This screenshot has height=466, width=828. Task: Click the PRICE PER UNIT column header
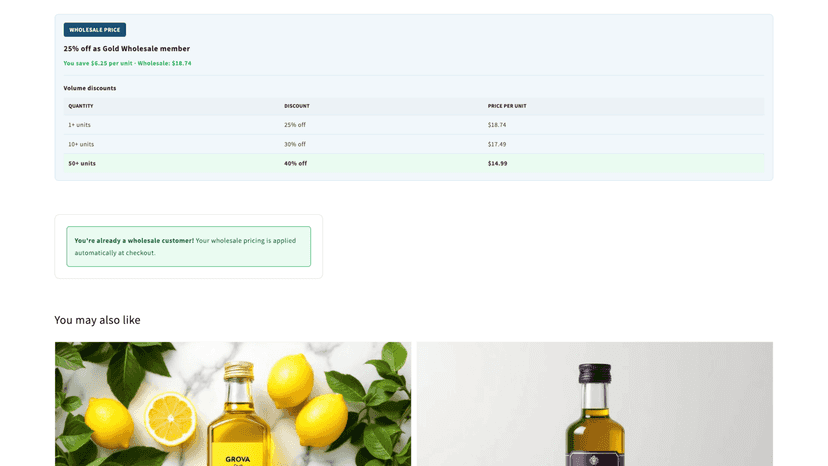(507, 106)
